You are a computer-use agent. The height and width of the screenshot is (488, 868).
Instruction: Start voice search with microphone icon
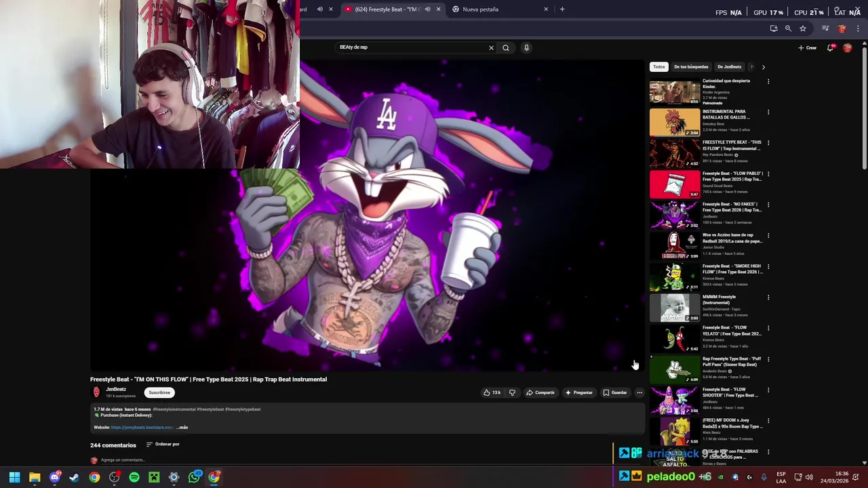526,47
